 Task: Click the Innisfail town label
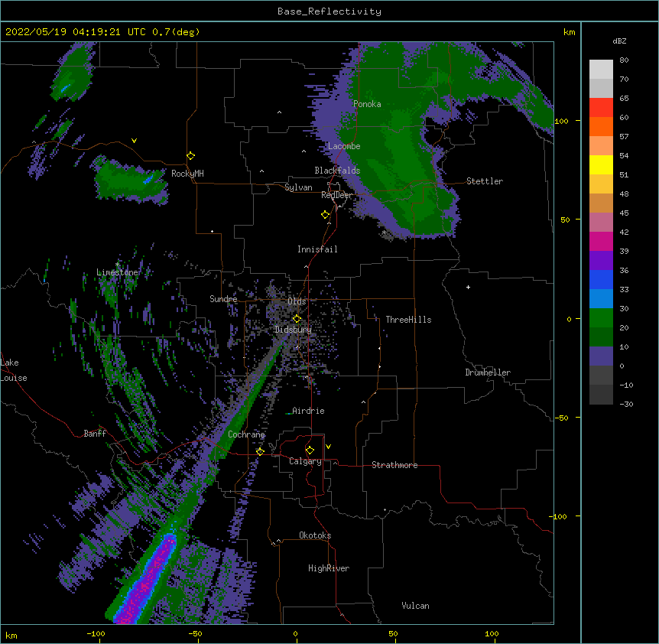(x=317, y=249)
